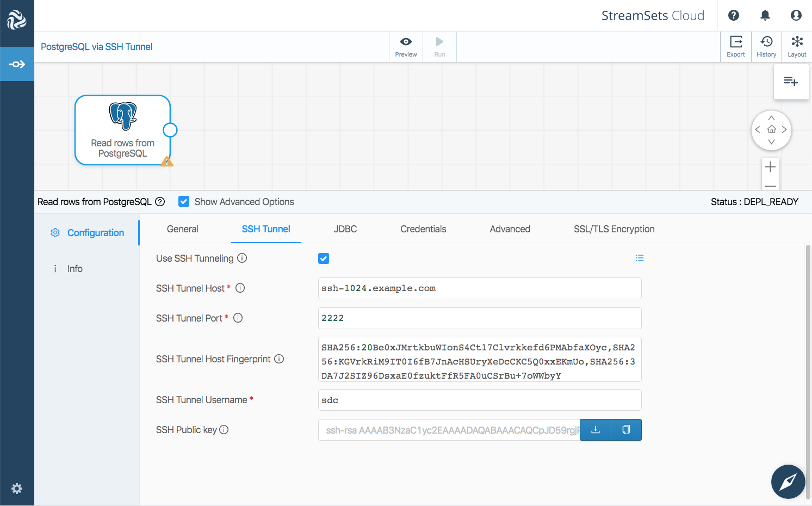Open the pipelines sidebar icon

17,64
